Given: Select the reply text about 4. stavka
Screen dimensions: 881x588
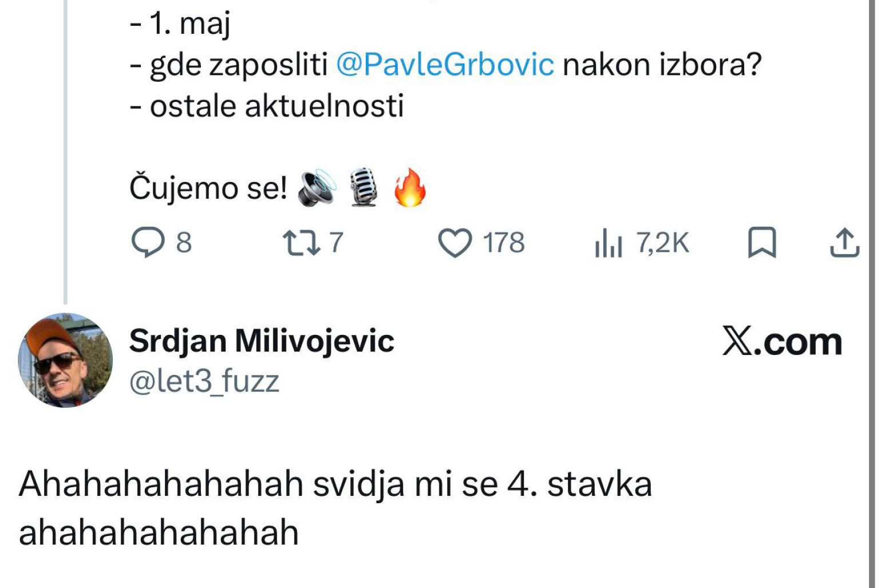Looking at the screenshot, I should [335, 508].
